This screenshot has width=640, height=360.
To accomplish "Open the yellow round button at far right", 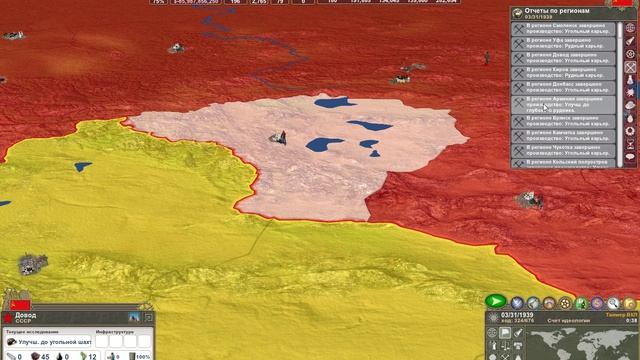I will (629, 303).
